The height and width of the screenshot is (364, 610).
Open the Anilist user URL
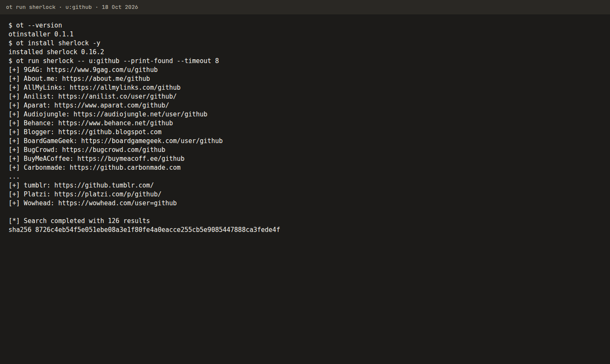pos(117,97)
